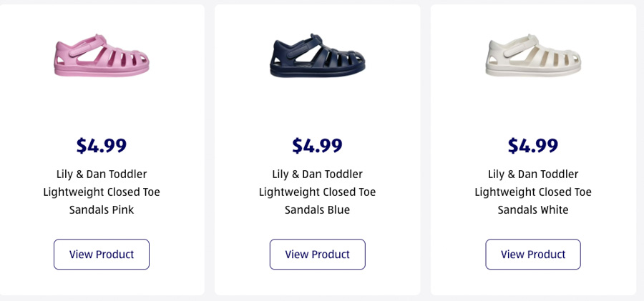This screenshot has height=301, width=644.
Task: Click the sole of the navy sandal
Action: (x=318, y=71)
